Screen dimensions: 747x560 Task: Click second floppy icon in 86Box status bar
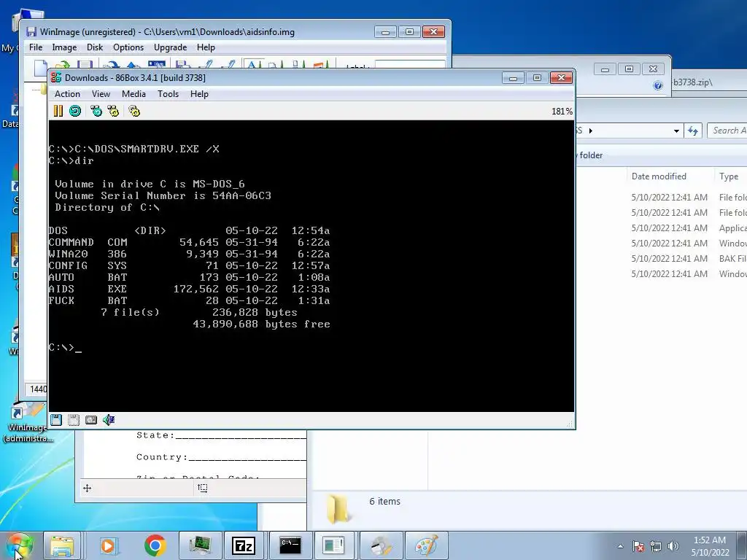tap(74, 419)
